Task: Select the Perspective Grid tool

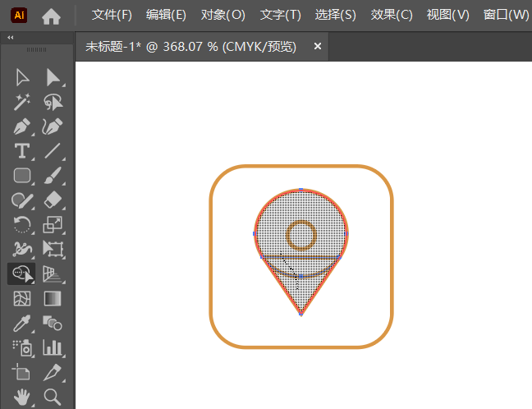Action: click(53, 274)
